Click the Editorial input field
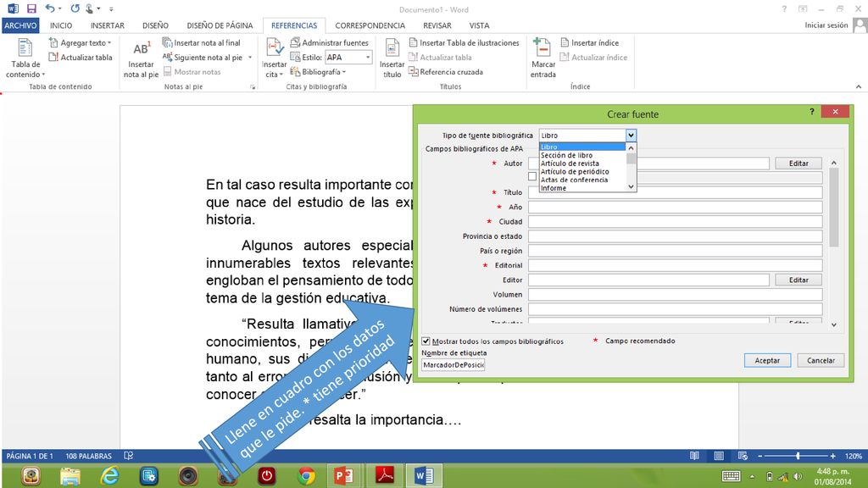Screen dimensions: 868x488 675,265
